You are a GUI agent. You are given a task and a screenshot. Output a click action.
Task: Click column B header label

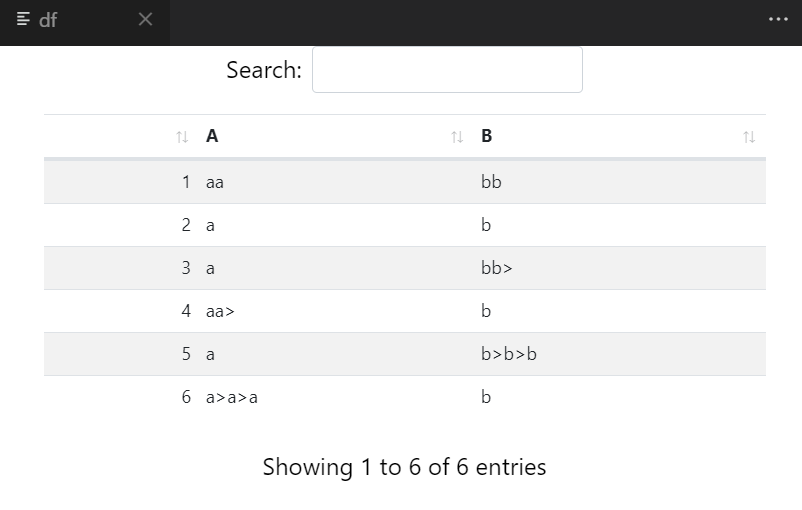point(487,136)
